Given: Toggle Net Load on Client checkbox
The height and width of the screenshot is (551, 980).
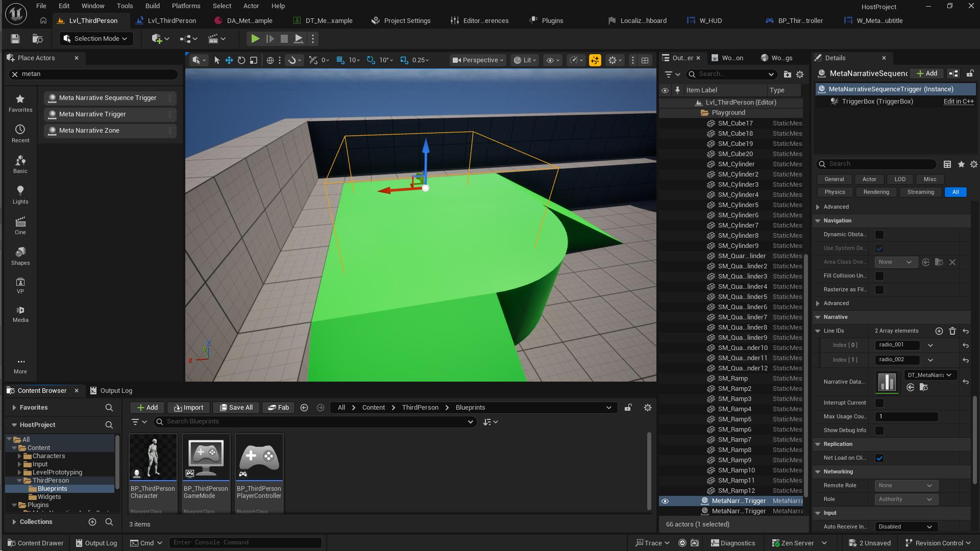Looking at the screenshot, I should [879, 458].
